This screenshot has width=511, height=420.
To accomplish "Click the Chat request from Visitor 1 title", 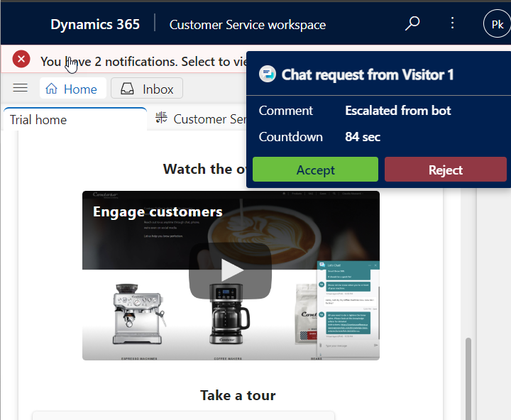I will [x=367, y=74].
